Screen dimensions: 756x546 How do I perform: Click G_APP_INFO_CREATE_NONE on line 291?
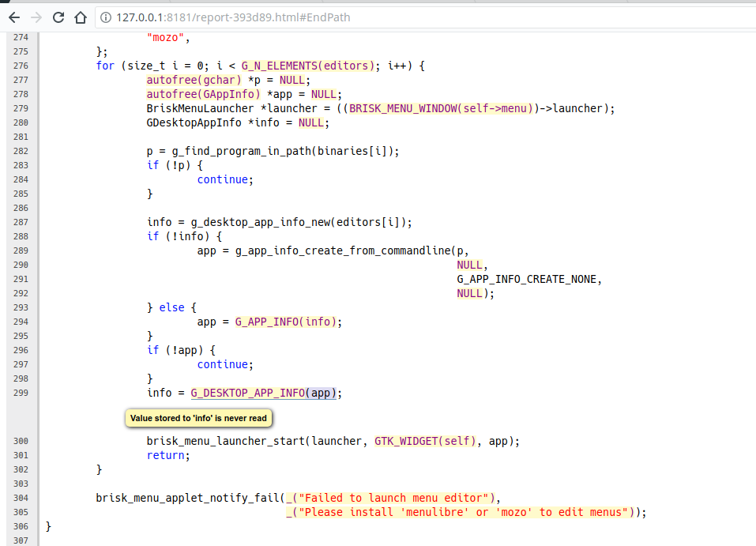(x=526, y=279)
